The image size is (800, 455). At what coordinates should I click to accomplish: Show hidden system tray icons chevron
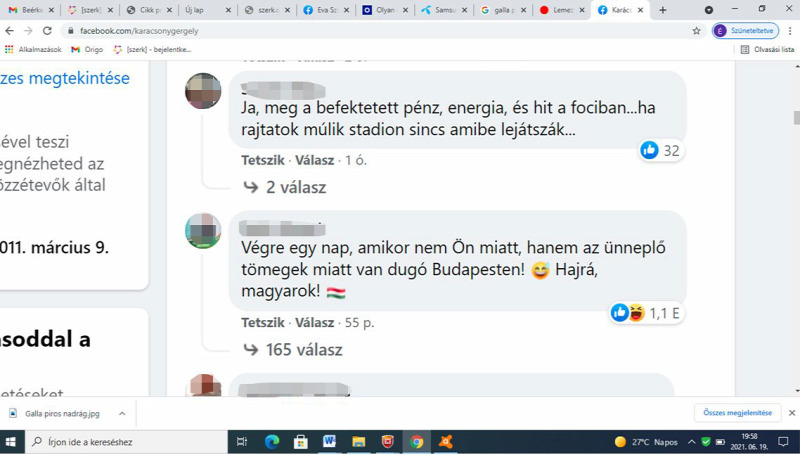point(691,442)
